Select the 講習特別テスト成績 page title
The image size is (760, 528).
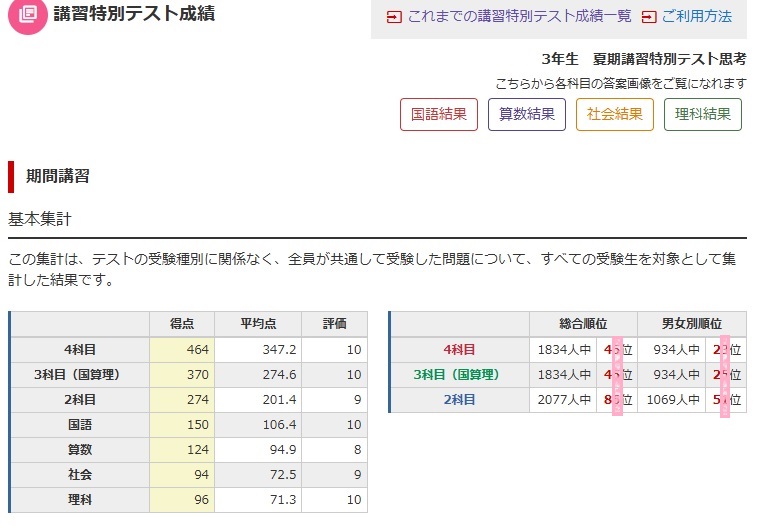coord(134,14)
